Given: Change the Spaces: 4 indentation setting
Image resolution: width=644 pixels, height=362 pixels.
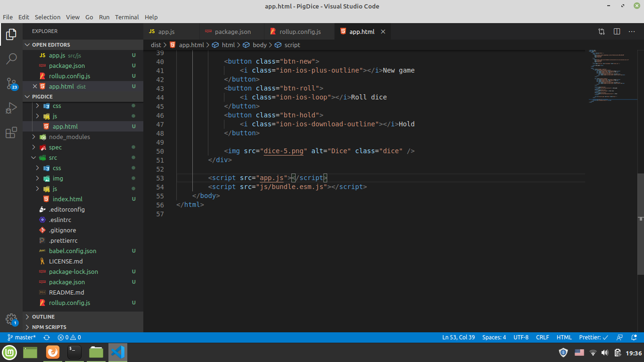Looking at the screenshot, I should pos(494,337).
